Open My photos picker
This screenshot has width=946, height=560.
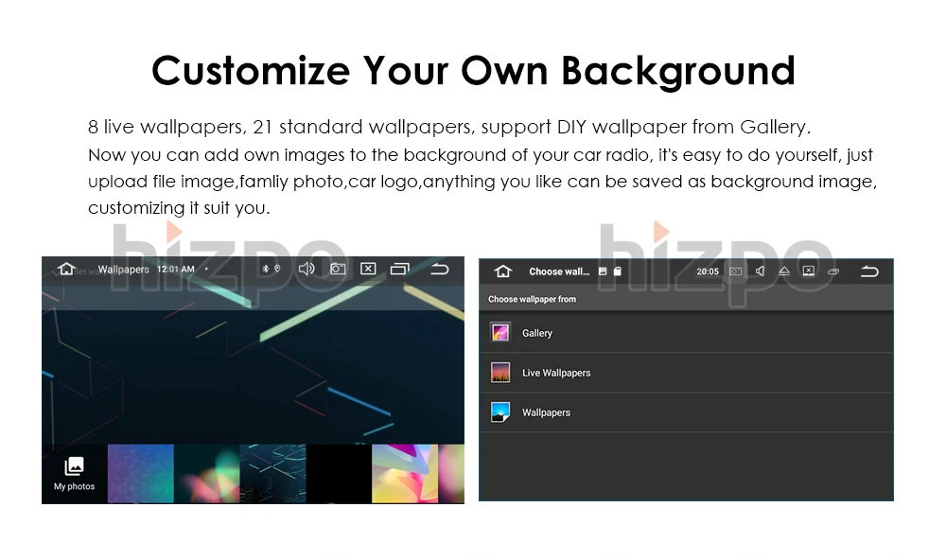[74, 474]
